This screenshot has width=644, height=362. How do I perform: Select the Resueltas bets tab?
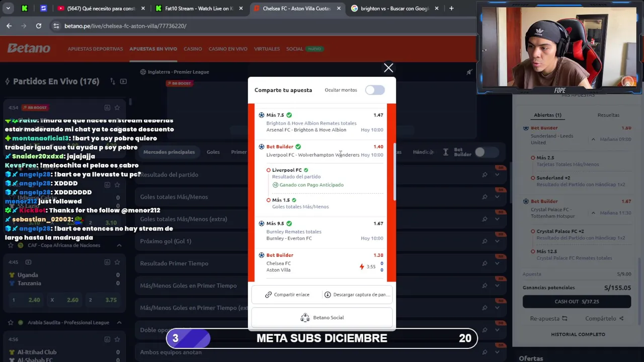coord(608,115)
